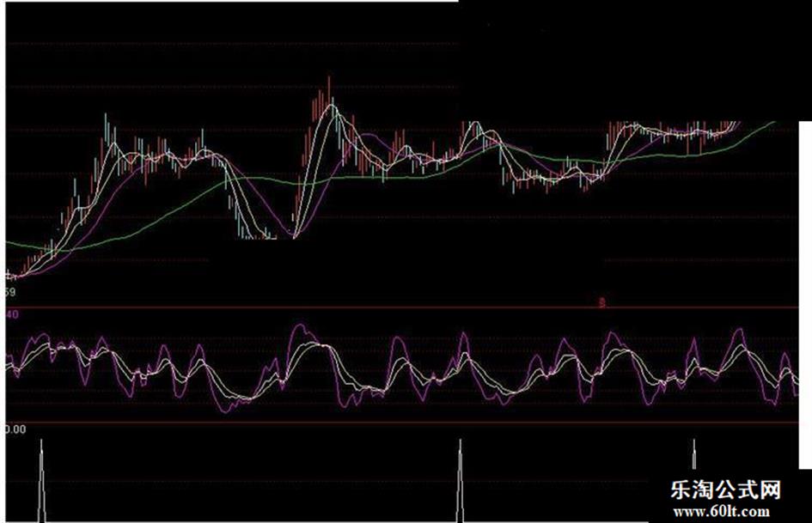The image size is (812, 523).
Task: Click the middle white signal spike
Action: (461, 481)
